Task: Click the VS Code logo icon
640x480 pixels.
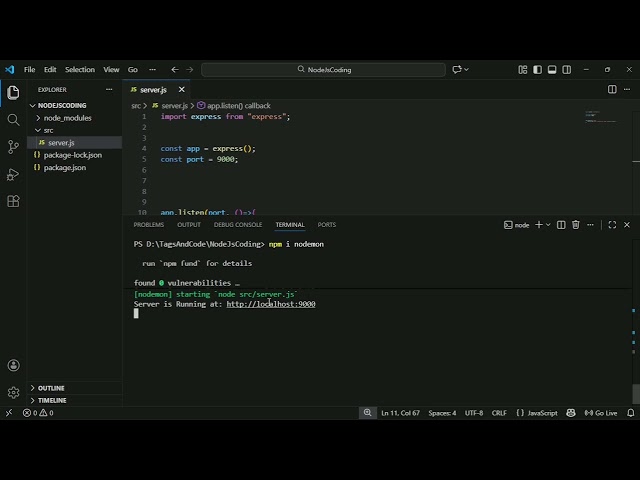Action: tap(10, 70)
